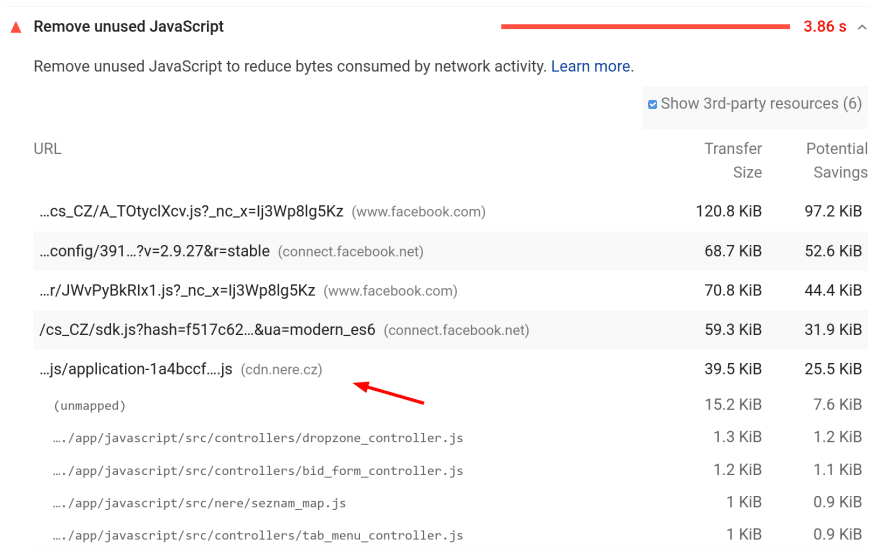Click the 68.7 KiB transfer size
880x552 pixels.
click(733, 251)
